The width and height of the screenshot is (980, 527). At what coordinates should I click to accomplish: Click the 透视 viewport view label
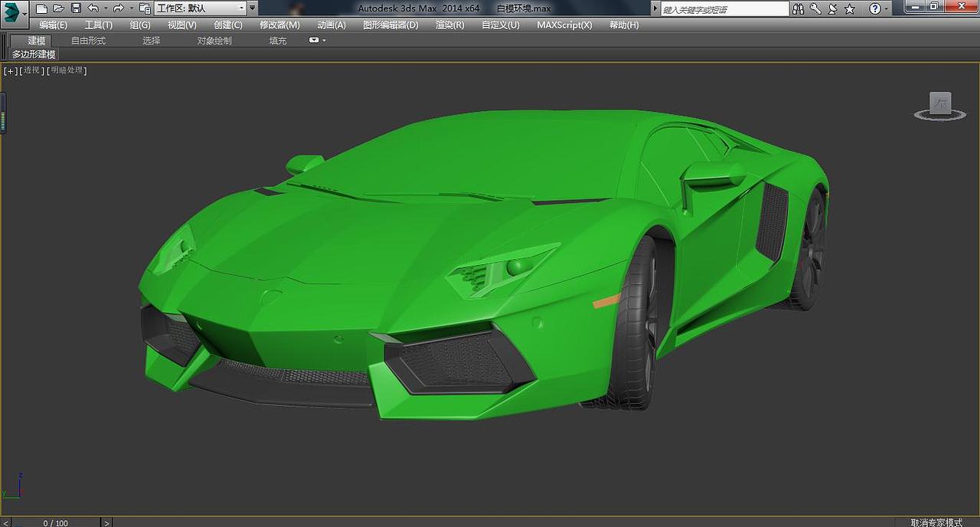coord(31,70)
